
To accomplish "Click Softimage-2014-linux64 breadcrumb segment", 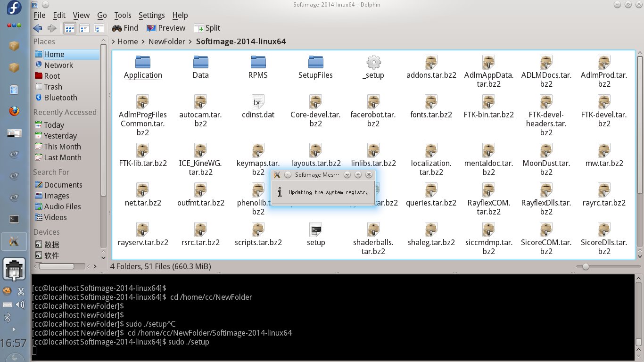I will [241, 41].
